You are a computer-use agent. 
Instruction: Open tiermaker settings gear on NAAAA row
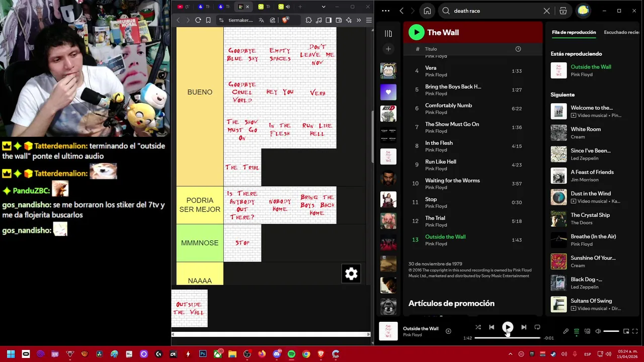[x=351, y=274]
